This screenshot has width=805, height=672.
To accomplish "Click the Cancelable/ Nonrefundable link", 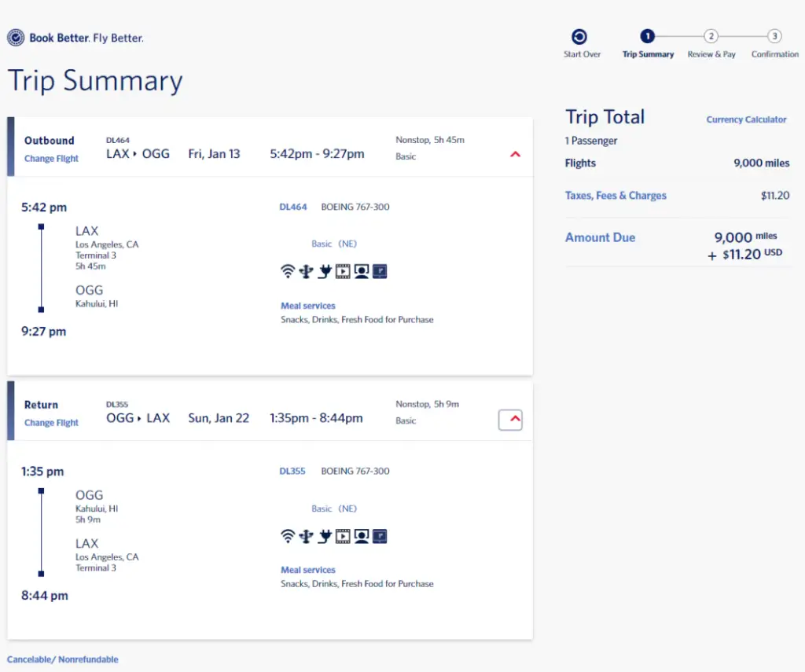I will point(63,659).
